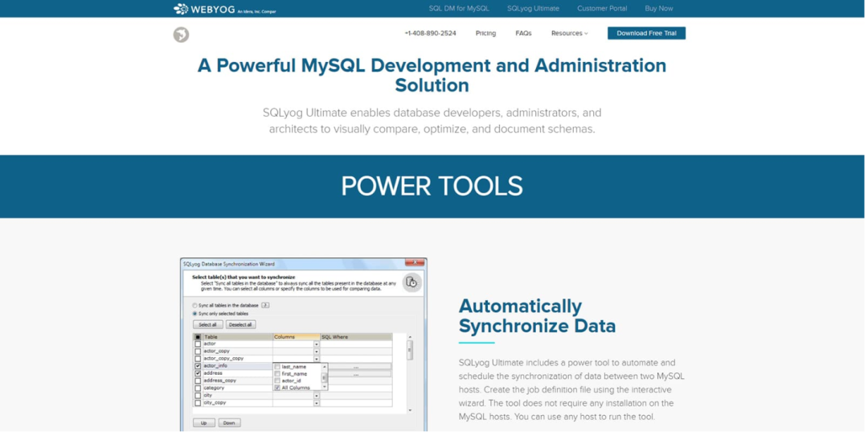Click the wizard title 'SQLyog Database Synchronization Wizard'
Screen dimensions: 868x432
point(228,264)
